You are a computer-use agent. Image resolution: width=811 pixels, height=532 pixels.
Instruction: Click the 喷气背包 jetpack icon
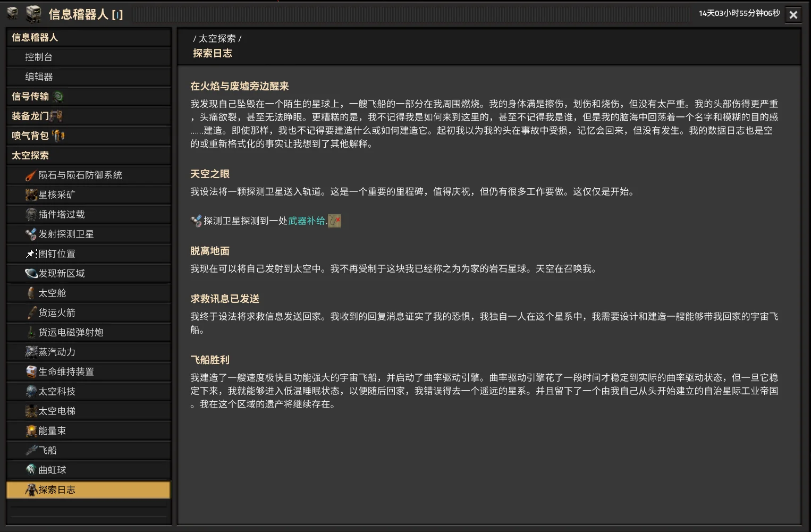(58, 136)
